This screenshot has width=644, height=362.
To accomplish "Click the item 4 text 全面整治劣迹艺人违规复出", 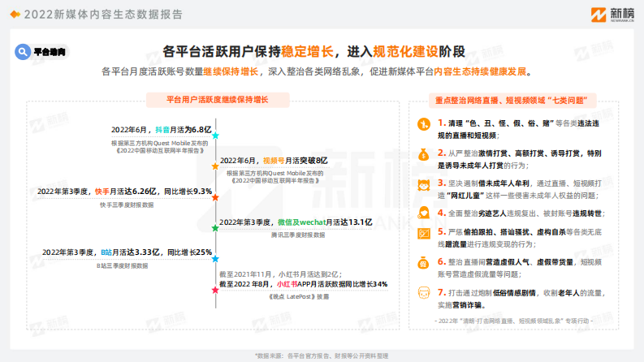I will 521,213.
